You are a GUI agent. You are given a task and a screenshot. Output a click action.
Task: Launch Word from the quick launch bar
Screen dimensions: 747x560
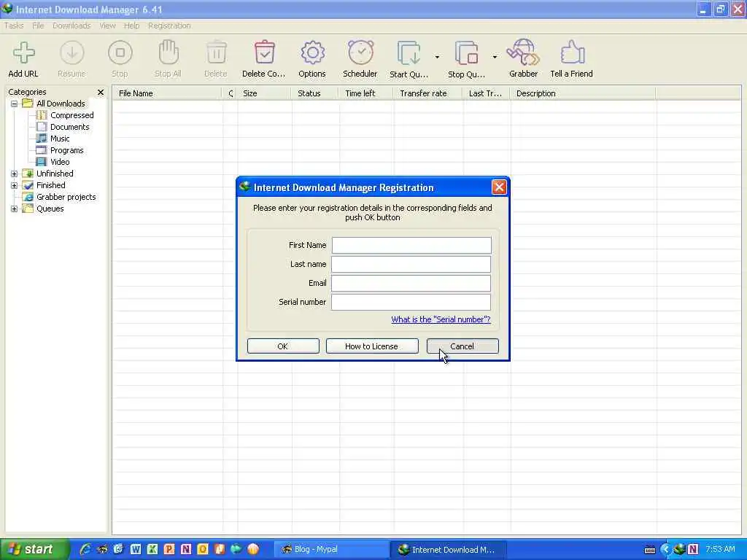pyautogui.click(x=135, y=550)
